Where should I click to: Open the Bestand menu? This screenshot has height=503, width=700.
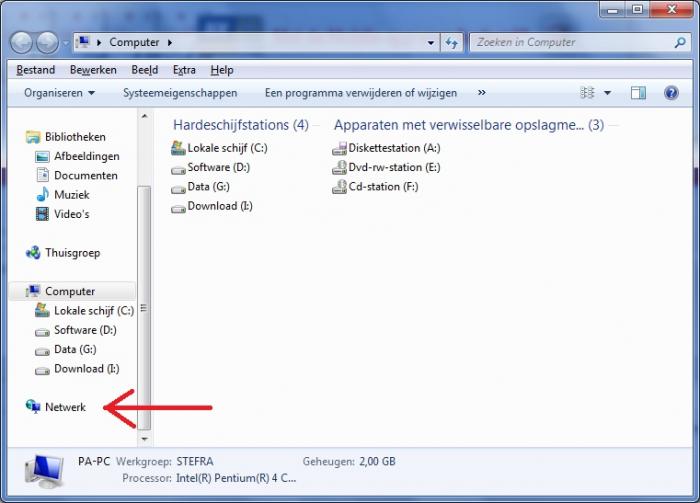(36, 70)
